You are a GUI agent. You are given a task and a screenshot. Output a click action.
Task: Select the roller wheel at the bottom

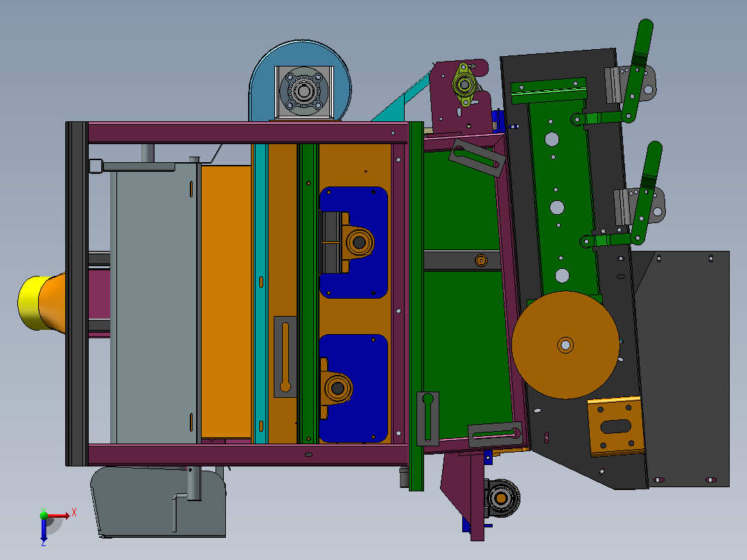point(502,498)
